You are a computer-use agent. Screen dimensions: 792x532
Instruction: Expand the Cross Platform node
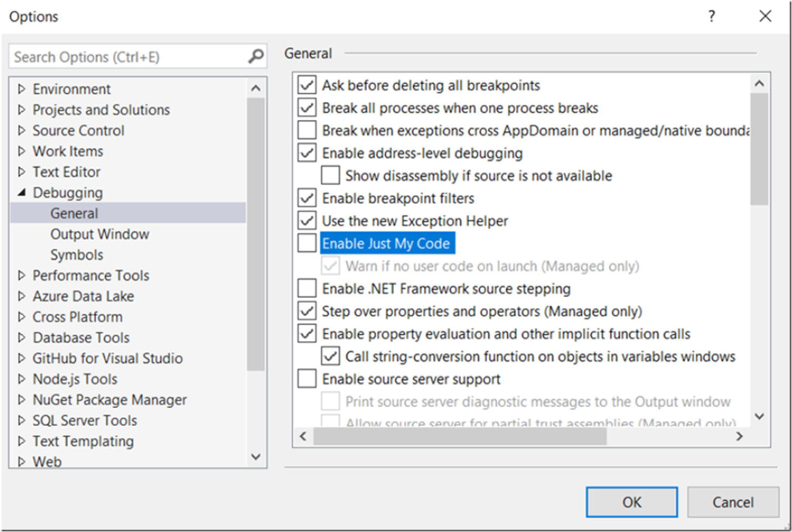(22, 317)
